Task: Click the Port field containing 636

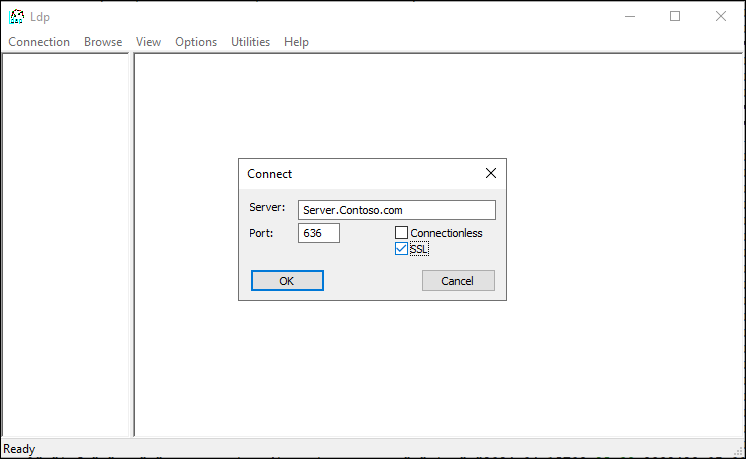Action: tap(319, 233)
